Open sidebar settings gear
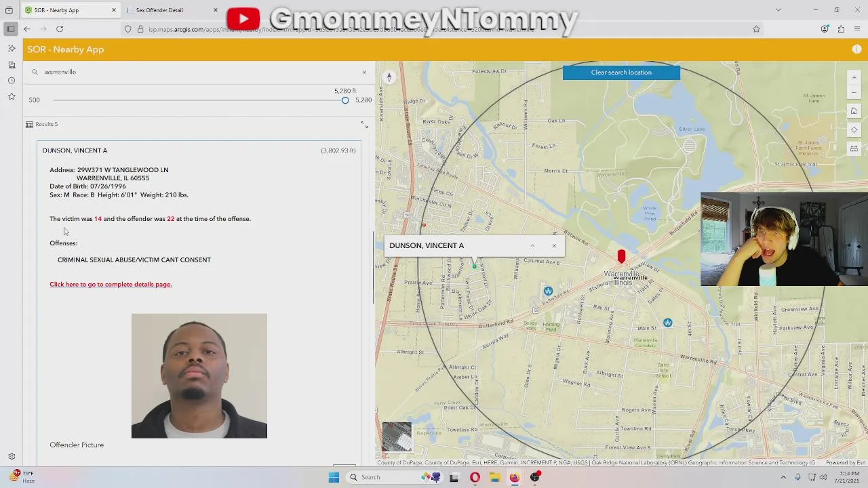This screenshot has height=488, width=868. [x=12, y=457]
